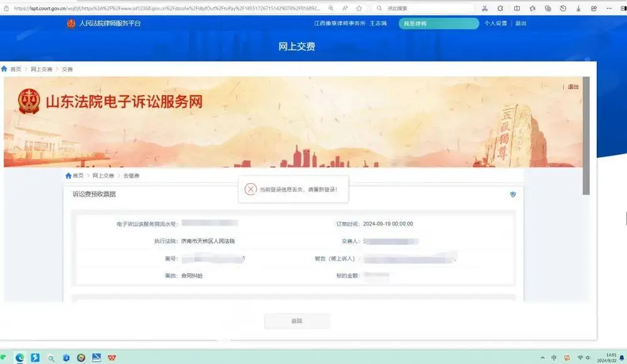Click the order time 2024-09-19 00:00:00
Image resolution: width=627 pixels, height=364 pixels.
pos(388,224)
